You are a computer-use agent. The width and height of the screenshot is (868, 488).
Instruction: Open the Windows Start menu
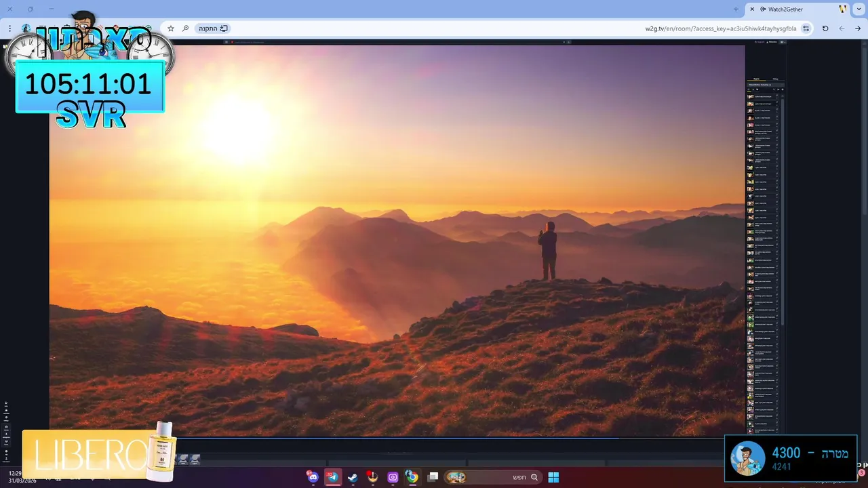coord(553,477)
